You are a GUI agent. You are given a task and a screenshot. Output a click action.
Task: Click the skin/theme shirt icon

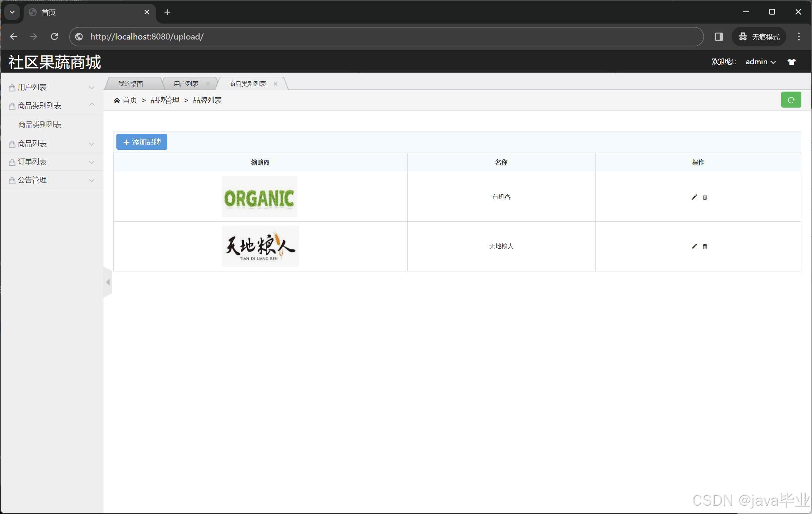pyautogui.click(x=791, y=62)
